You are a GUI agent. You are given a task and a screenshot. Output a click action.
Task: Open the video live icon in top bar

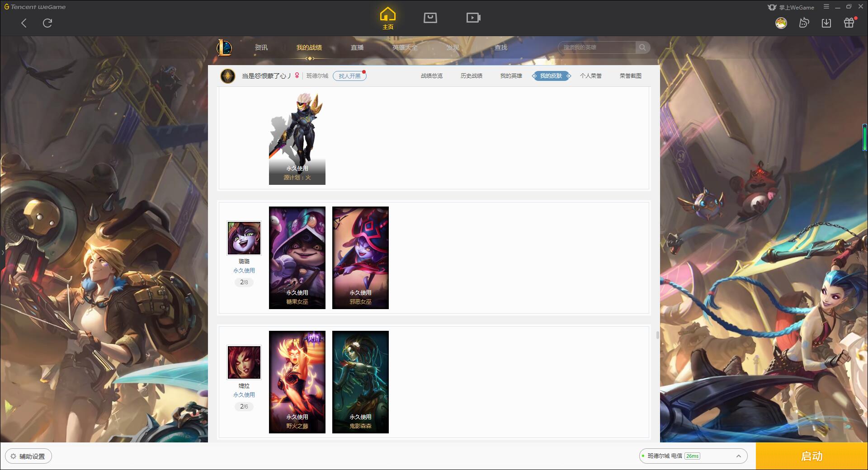pos(473,18)
